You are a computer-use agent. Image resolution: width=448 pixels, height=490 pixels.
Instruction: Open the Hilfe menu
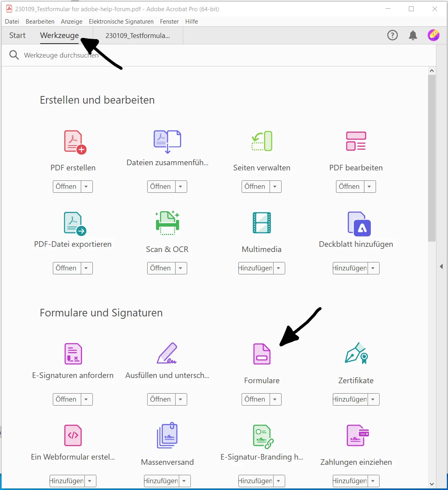click(192, 22)
